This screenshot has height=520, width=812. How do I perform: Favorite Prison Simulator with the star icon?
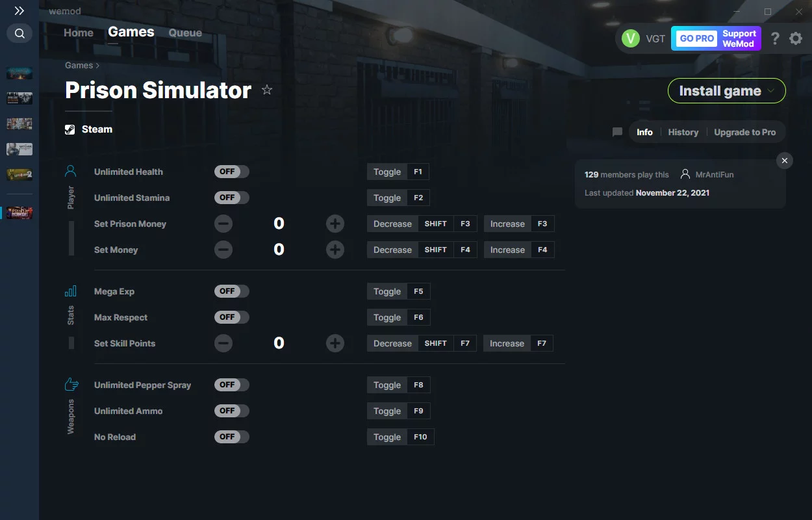267,90
